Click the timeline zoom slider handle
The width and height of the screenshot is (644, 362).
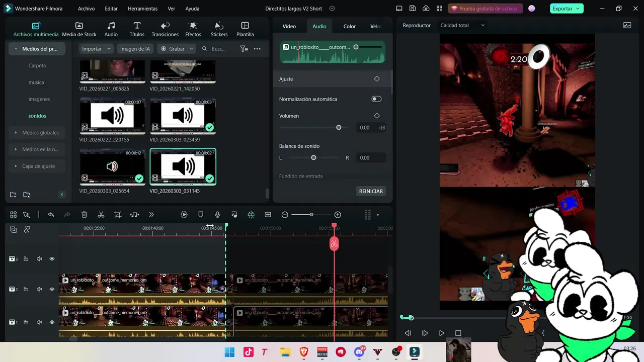click(x=311, y=215)
